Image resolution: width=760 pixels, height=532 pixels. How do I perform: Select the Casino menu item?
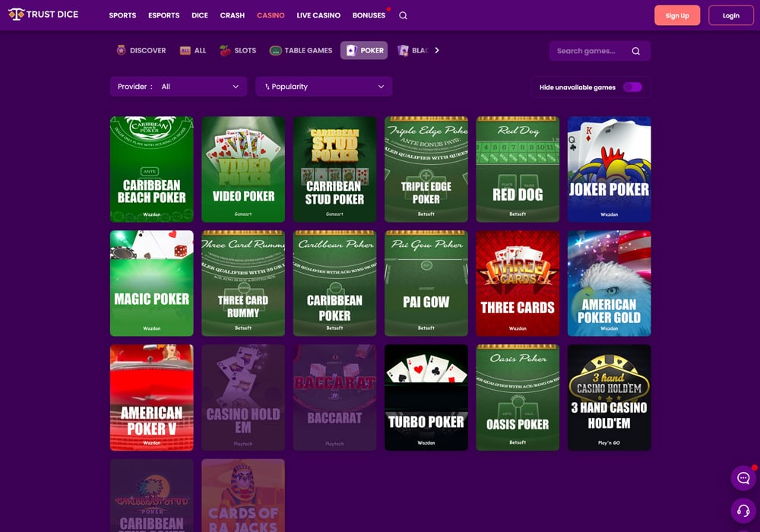[271, 15]
